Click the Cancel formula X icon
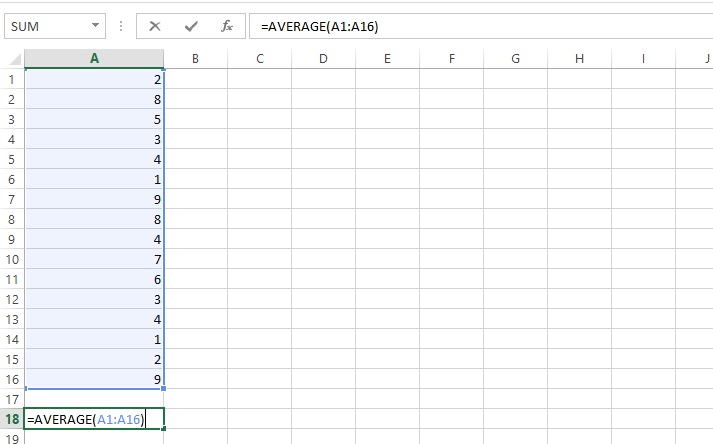This screenshot has width=713, height=444. point(155,26)
